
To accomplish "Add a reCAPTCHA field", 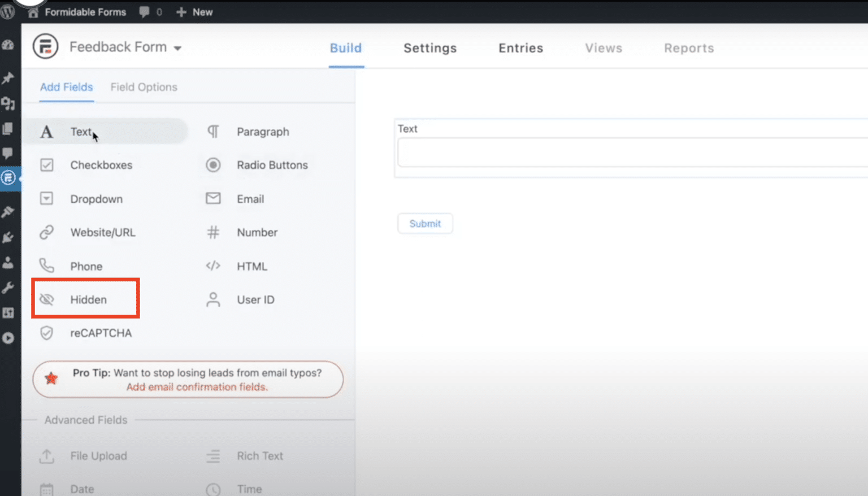I will [x=101, y=333].
